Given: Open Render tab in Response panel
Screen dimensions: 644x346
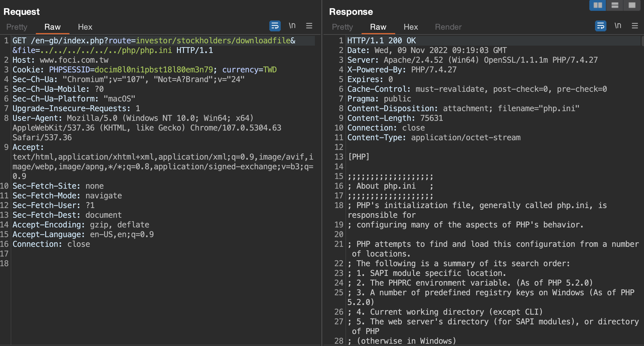Looking at the screenshot, I should [x=448, y=27].
